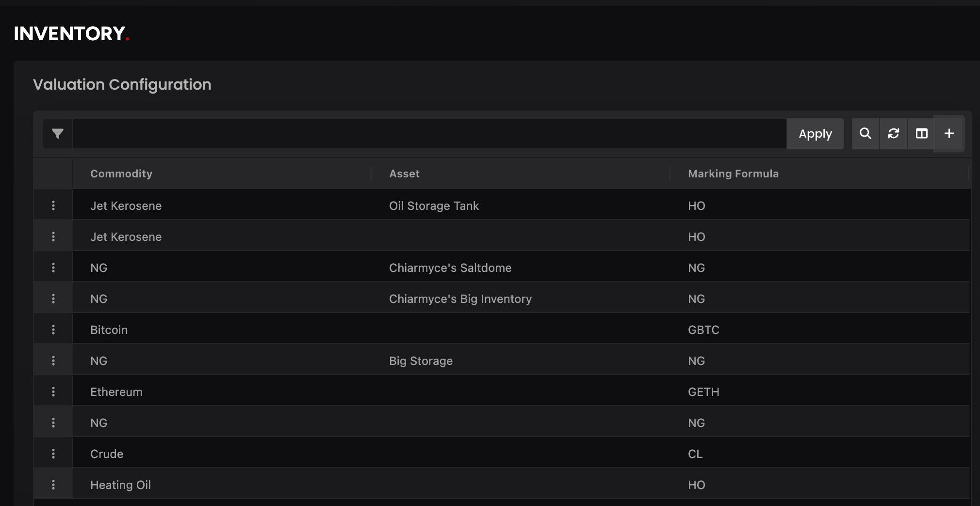Viewport: 980px width, 506px height.
Task: Click the INVENTORY page title
Action: pyautogui.click(x=70, y=34)
